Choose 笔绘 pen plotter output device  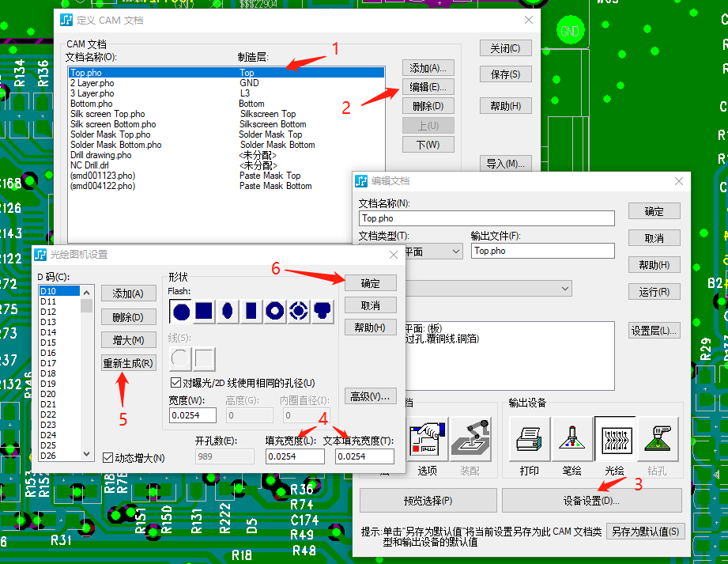point(571,439)
